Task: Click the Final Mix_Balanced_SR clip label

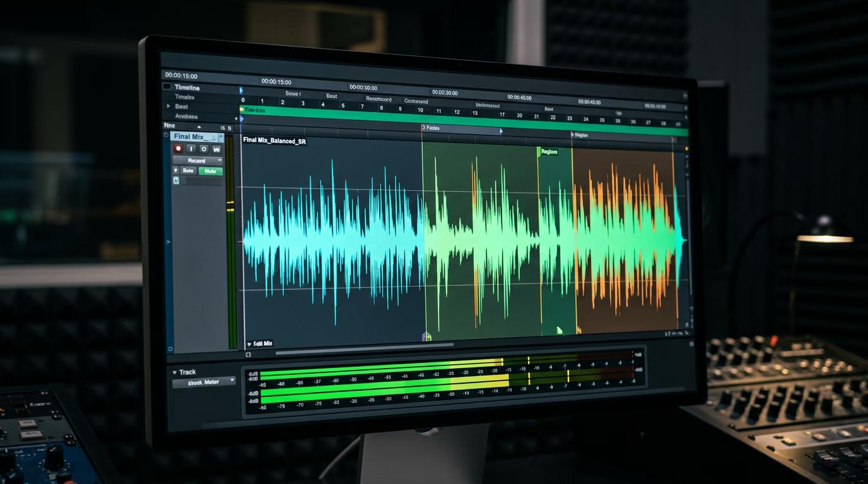Action: point(274,141)
